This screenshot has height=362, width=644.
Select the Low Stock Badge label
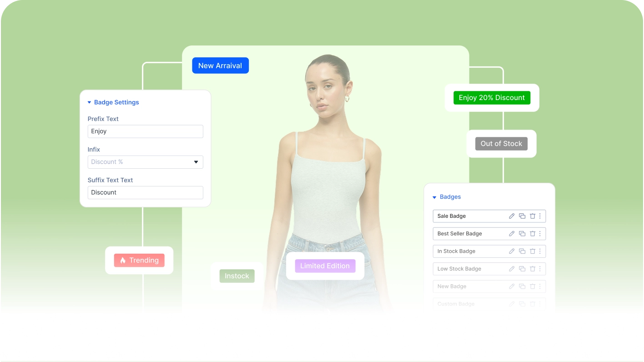(459, 269)
